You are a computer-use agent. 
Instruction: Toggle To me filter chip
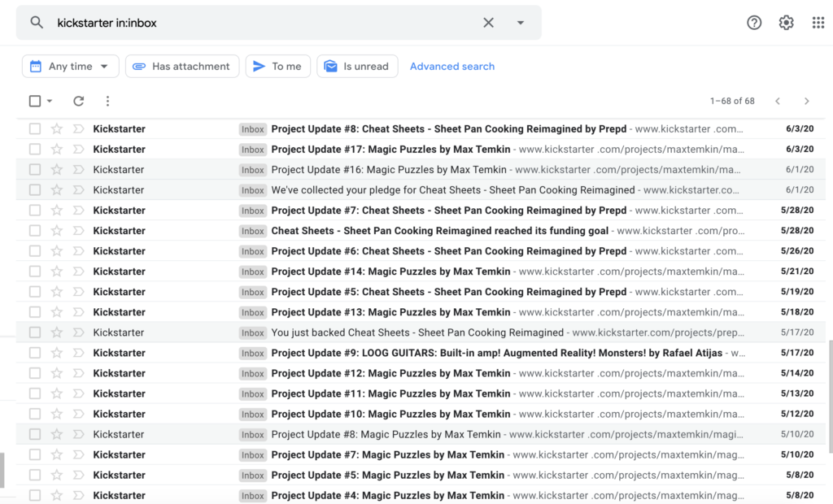(278, 67)
